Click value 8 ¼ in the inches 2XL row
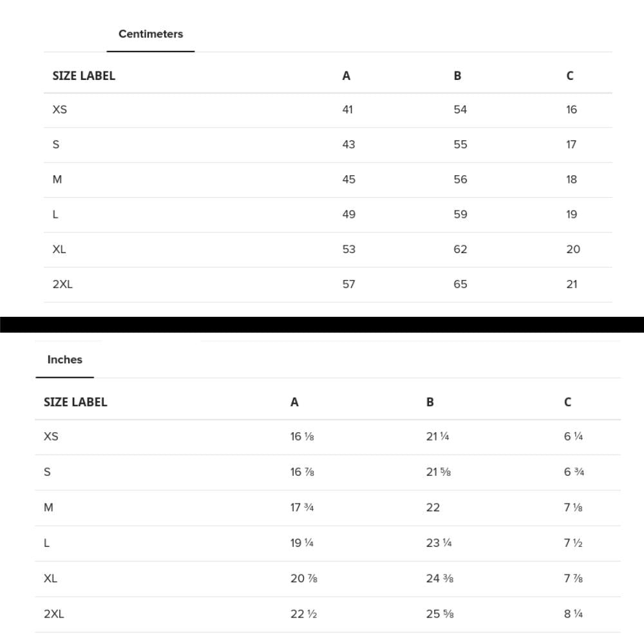The image size is (644, 644). 573,614
